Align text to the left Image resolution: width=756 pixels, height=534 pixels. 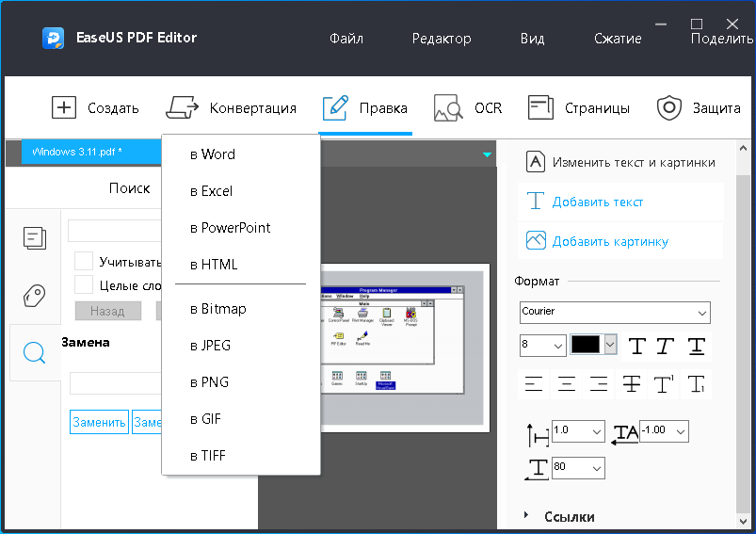(534, 384)
